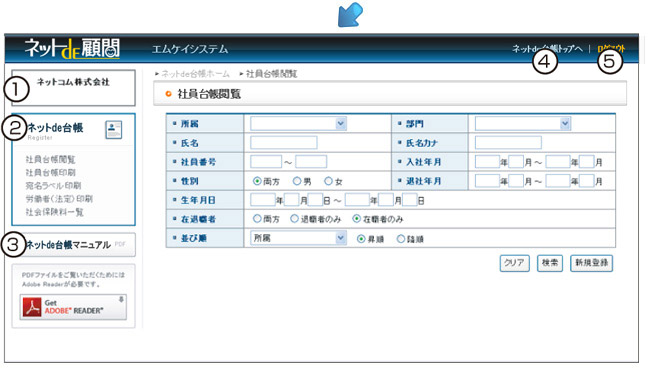Click the Get Adobe Reader badge
Viewport: 650px width, 383px height.
tap(73, 307)
